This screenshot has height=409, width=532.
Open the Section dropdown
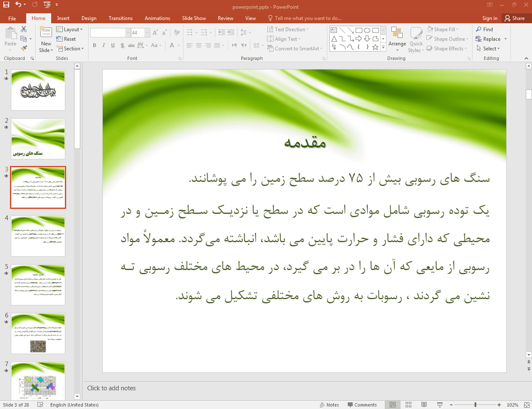pyautogui.click(x=70, y=49)
